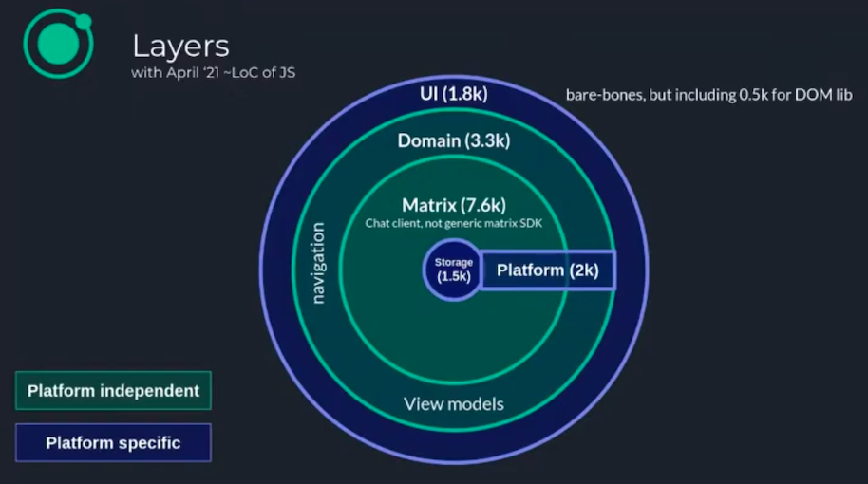Viewport: 868px width, 484px height.
Task: Select the View models label
Action: click(453, 404)
